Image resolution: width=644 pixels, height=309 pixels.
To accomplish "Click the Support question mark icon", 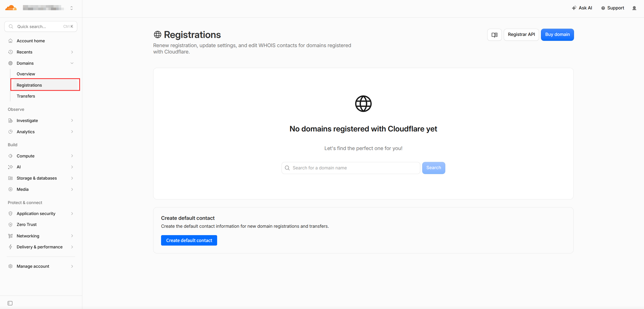I will click(x=603, y=8).
